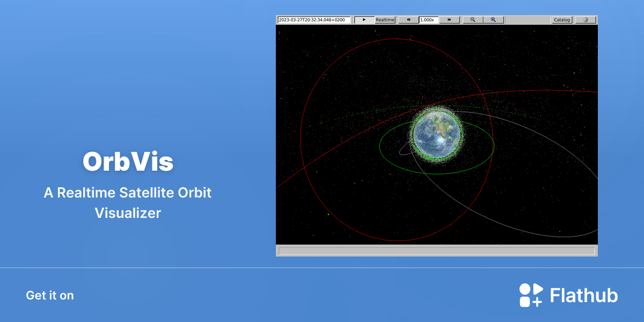Click the status bar at window bottom
Screen dimensions: 644x322
(x=437, y=251)
